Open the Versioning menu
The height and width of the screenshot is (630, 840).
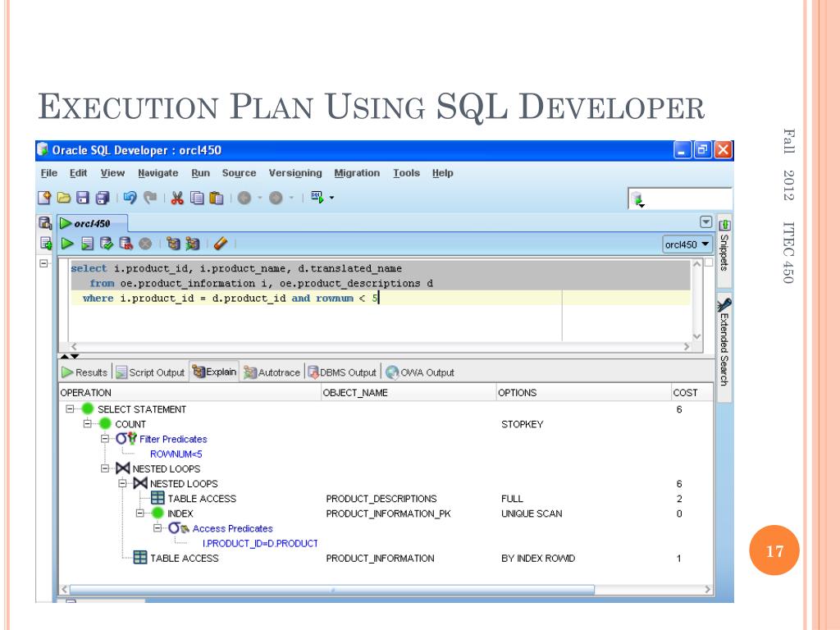[295, 173]
